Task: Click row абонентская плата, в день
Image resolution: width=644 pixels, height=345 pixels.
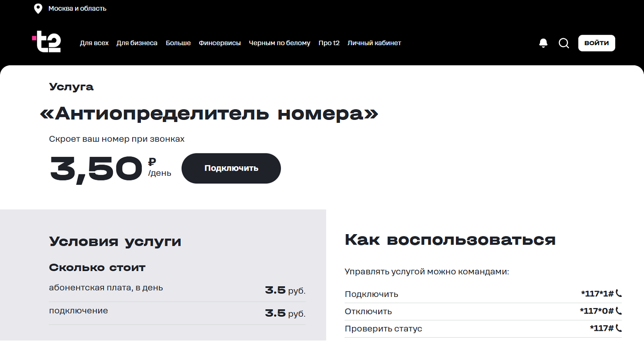Action: 177,290
